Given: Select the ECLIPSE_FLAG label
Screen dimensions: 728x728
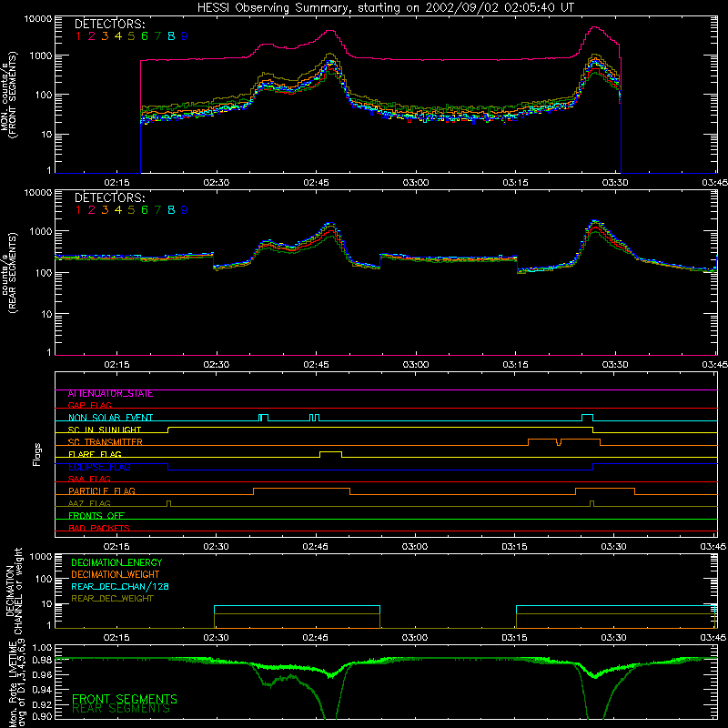Looking at the screenshot, I should (x=99, y=467).
